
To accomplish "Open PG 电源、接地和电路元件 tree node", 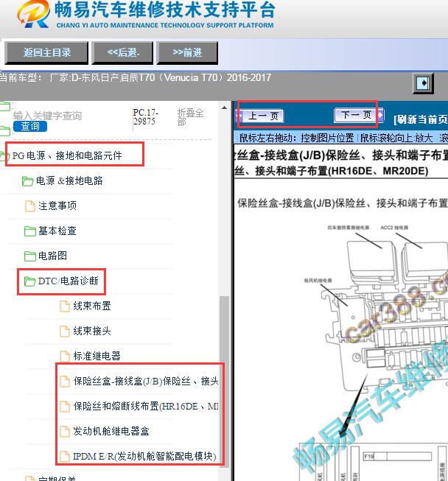I will 67,156.
